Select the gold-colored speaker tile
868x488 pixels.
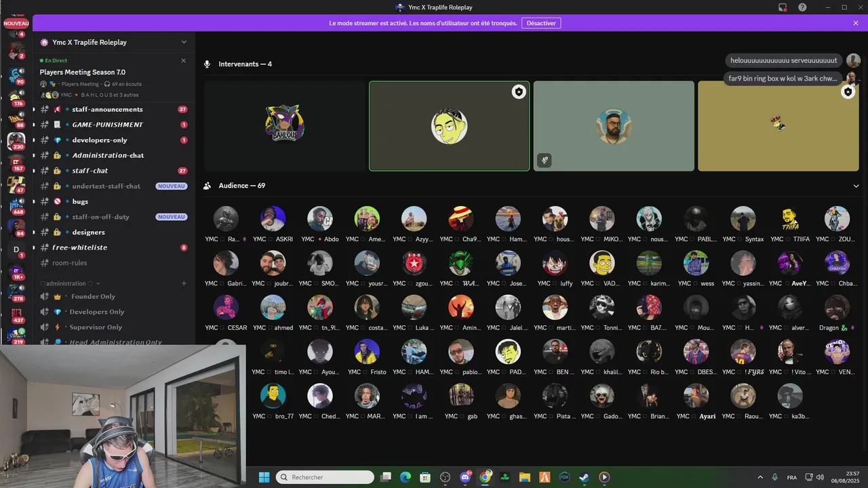778,126
